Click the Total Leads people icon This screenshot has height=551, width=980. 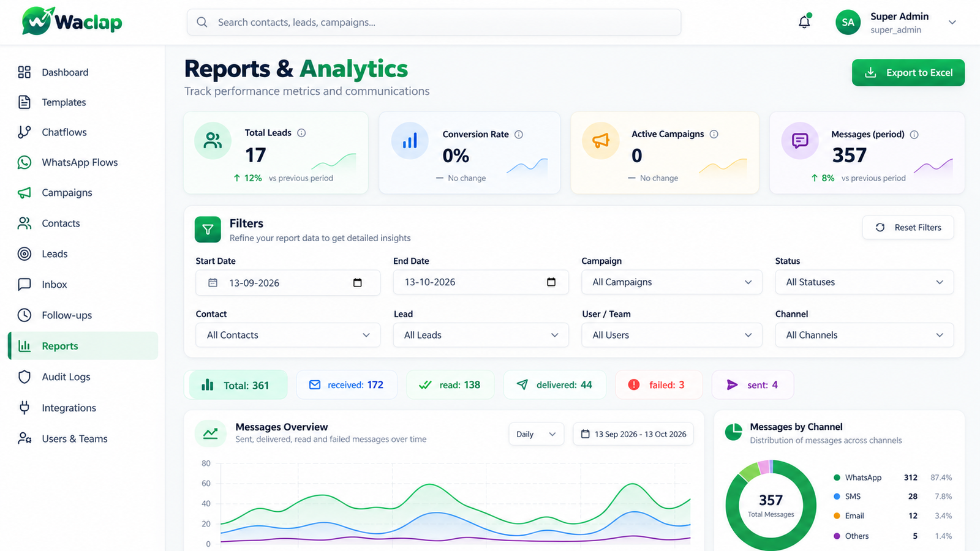pyautogui.click(x=213, y=141)
